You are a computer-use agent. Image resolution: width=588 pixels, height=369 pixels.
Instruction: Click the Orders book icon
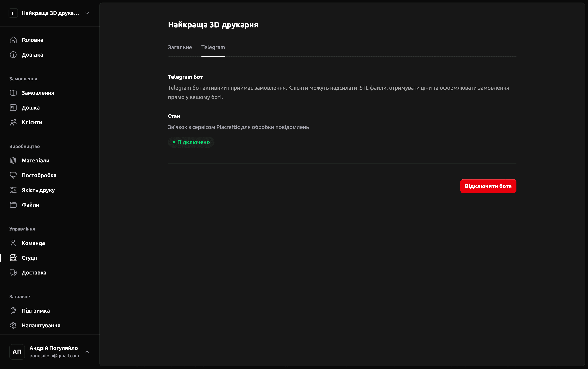click(x=13, y=93)
